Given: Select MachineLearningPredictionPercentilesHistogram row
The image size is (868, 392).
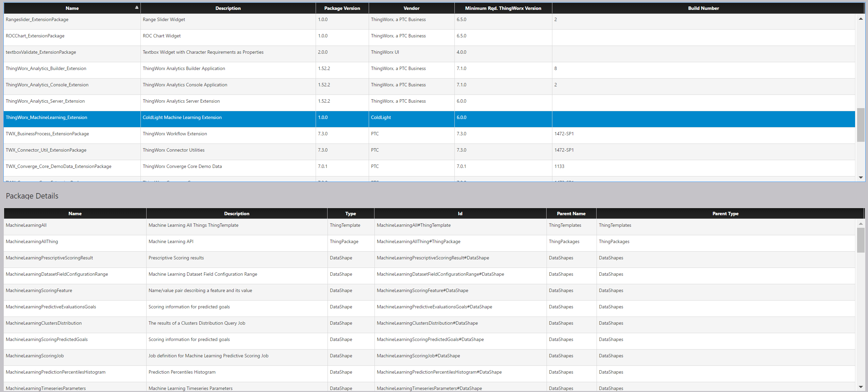Looking at the screenshot, I should (x=429, y=374).
